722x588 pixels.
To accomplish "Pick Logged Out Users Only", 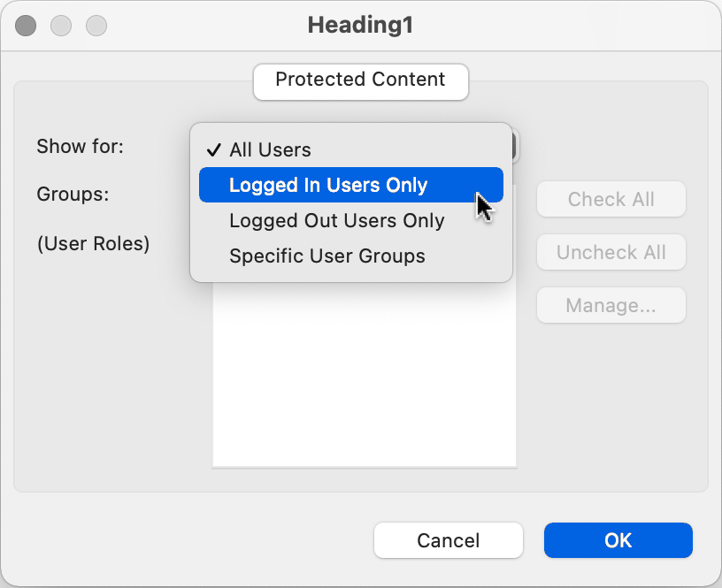I will (x=336, y=221).
